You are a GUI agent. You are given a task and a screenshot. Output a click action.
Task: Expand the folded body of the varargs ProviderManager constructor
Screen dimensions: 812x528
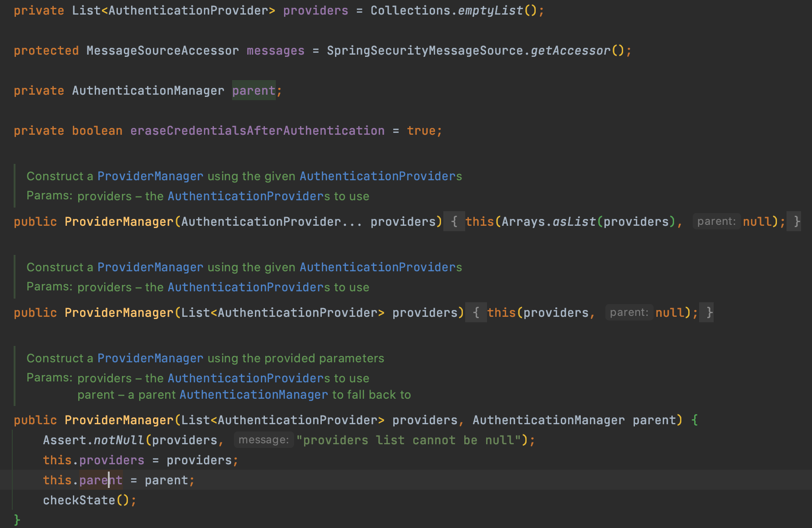coord(454,222)
